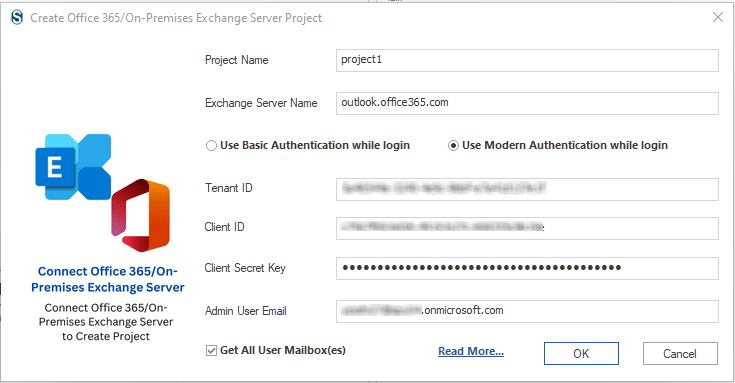Click the blue Connect Office 365/On-Premises Exchange Server heading
Viewport: 735px width, 383px height.
tap(108, 279)
